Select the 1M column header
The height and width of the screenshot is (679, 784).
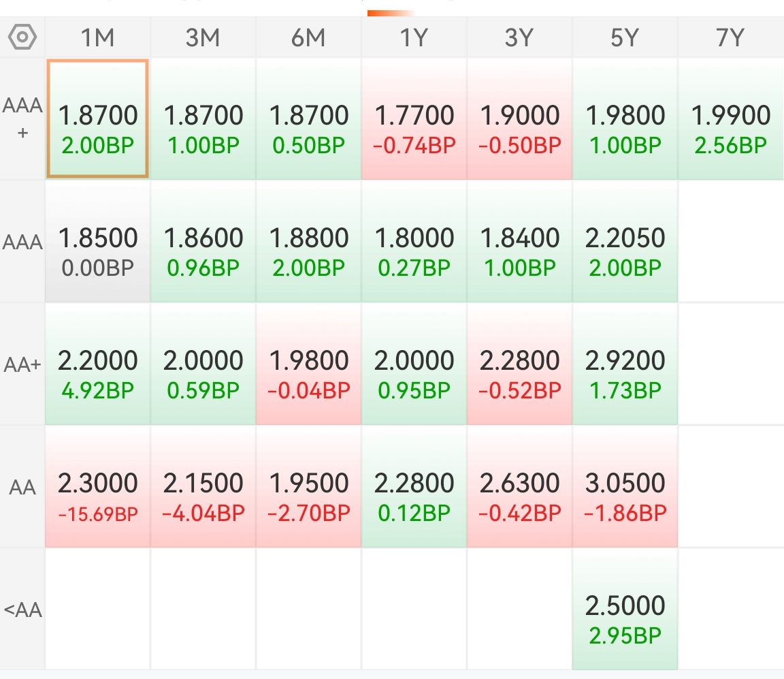click(97, 37)
